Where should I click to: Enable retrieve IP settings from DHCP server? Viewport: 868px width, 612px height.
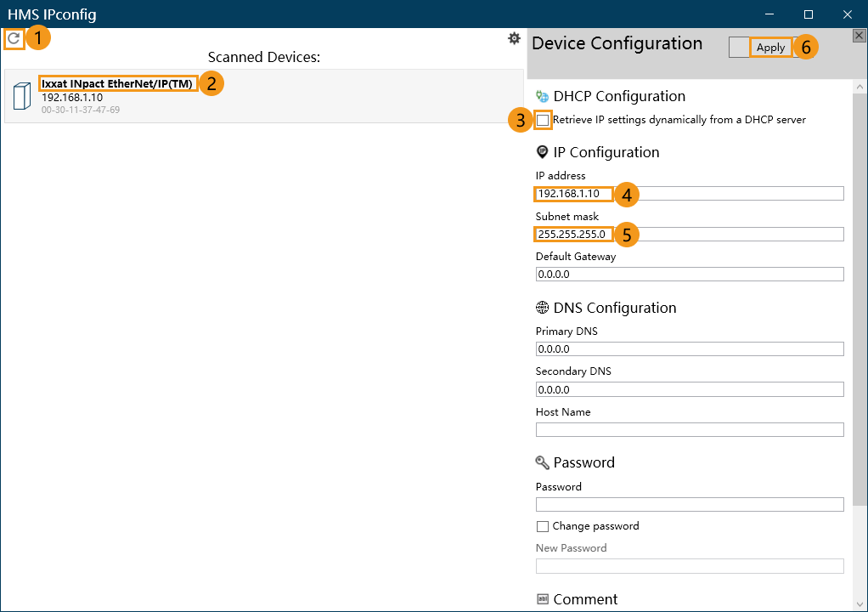tap(543, 121)
